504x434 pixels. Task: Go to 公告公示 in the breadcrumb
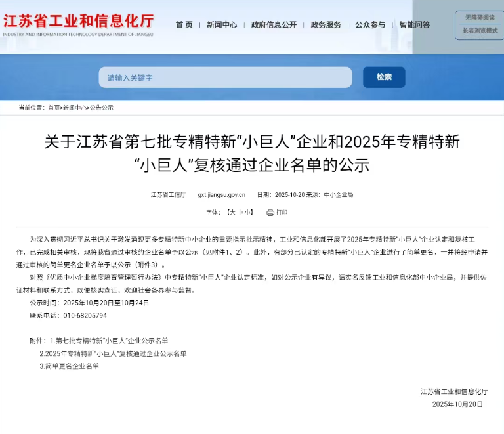(102, 108)
